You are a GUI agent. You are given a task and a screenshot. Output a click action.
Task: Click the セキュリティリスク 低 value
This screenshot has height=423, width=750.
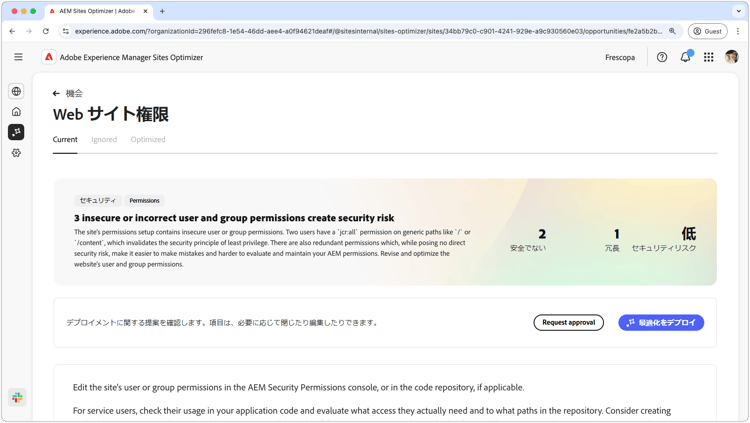[x=688, y=234]
